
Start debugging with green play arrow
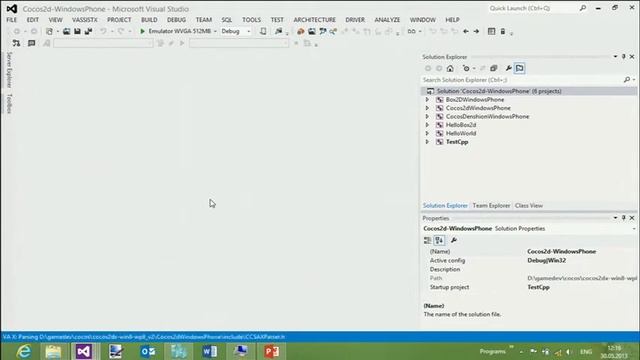[142, 31]
